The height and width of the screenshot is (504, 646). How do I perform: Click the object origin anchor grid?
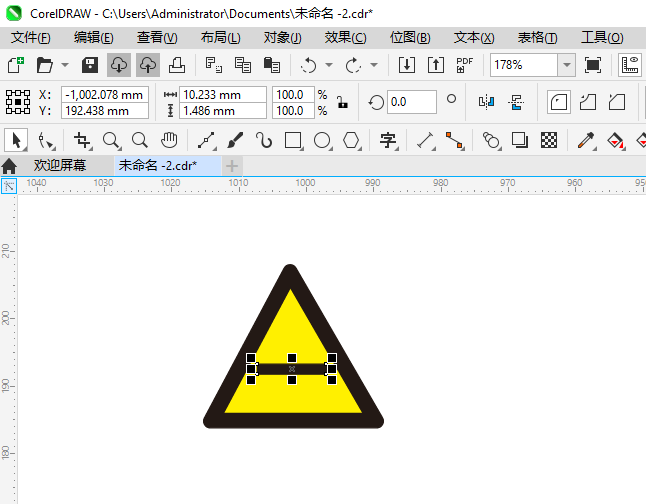[18, 102]
